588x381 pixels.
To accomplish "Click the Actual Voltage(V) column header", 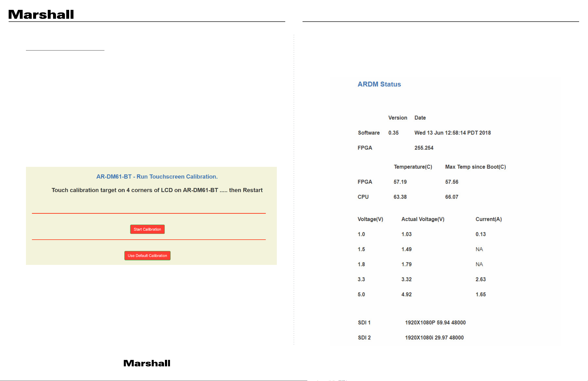I will click(x=423, y=219).
